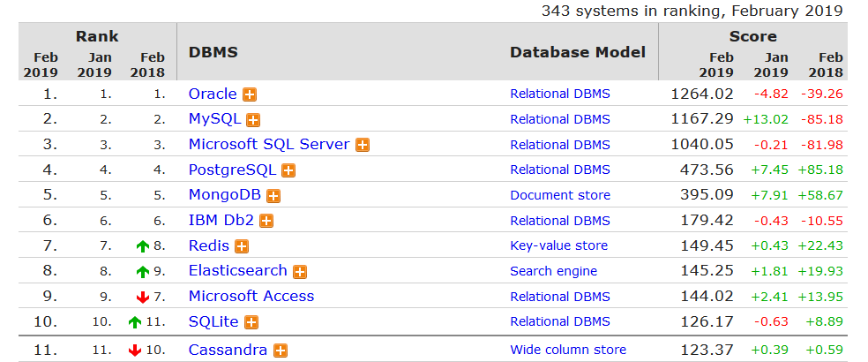Follow the Key-value store link
Screen dimensions: 868x362
[559, 246]
